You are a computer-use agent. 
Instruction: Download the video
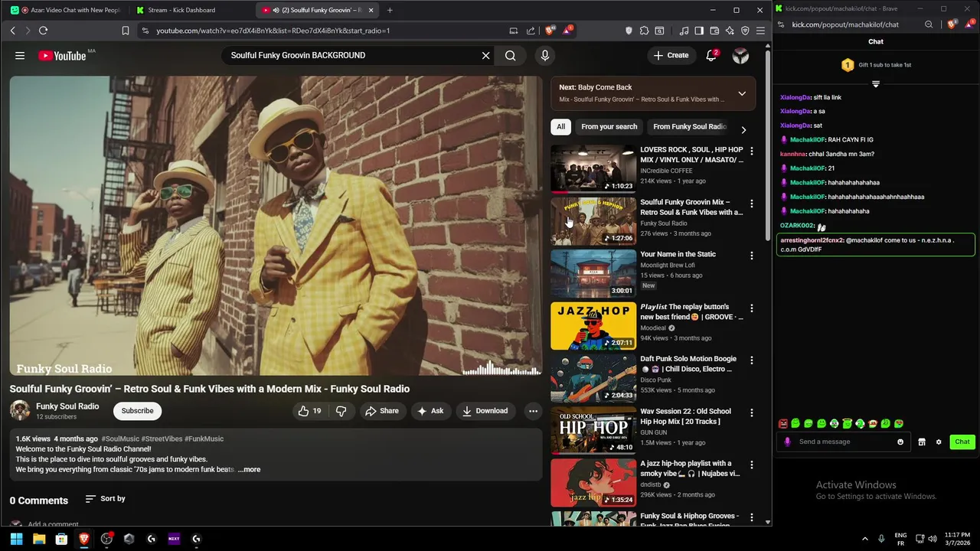[485, 411]
